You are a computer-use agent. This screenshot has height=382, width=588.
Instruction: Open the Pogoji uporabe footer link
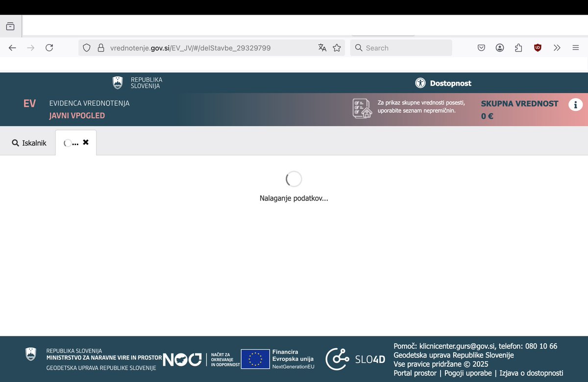pyautogui.click(x=468, y=373)
